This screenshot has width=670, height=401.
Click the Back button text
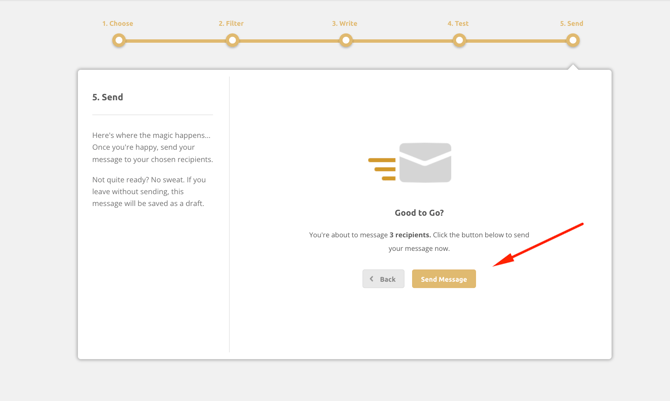tap(388, 280)
